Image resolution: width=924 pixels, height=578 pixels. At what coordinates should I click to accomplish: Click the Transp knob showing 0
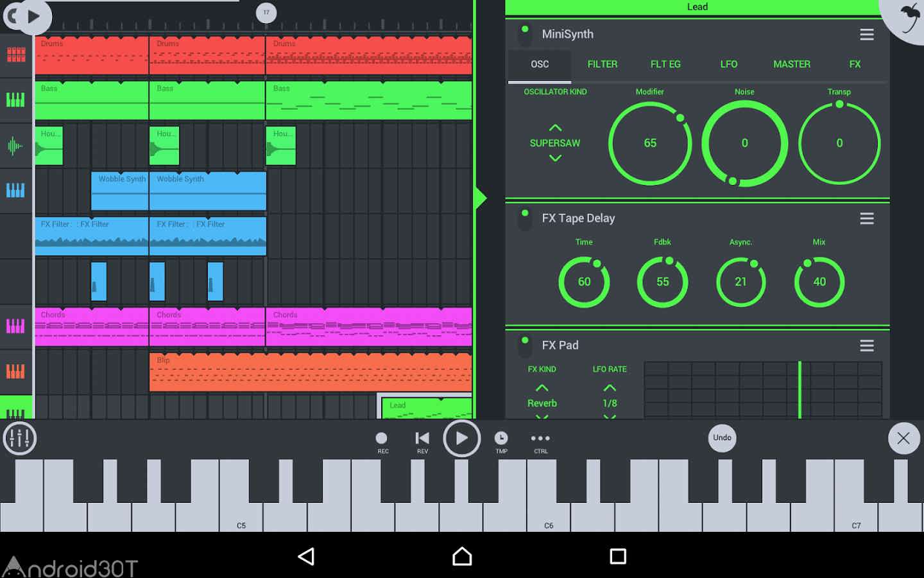(839, 143)
